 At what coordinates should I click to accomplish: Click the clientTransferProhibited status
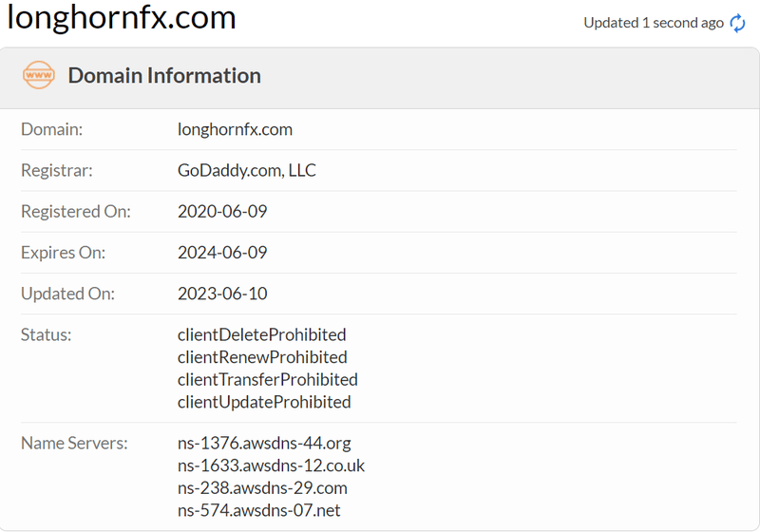tap(268, 379)
